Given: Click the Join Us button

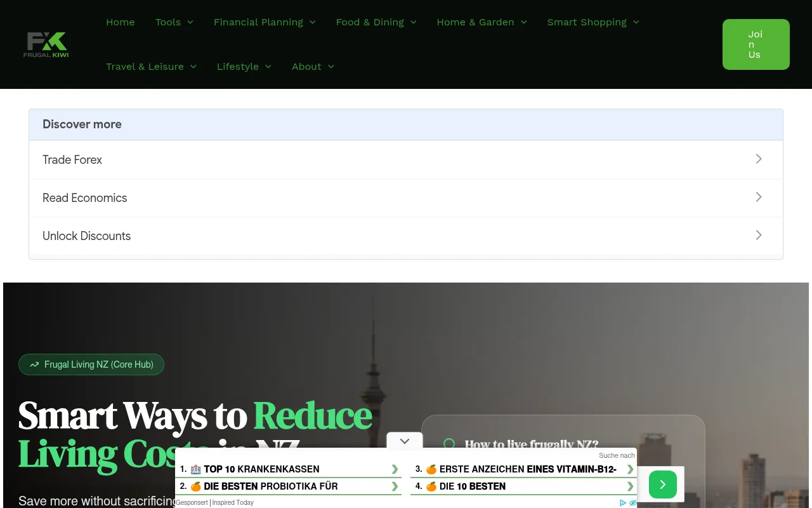Looking at the screenshot, I should [756, 44].
